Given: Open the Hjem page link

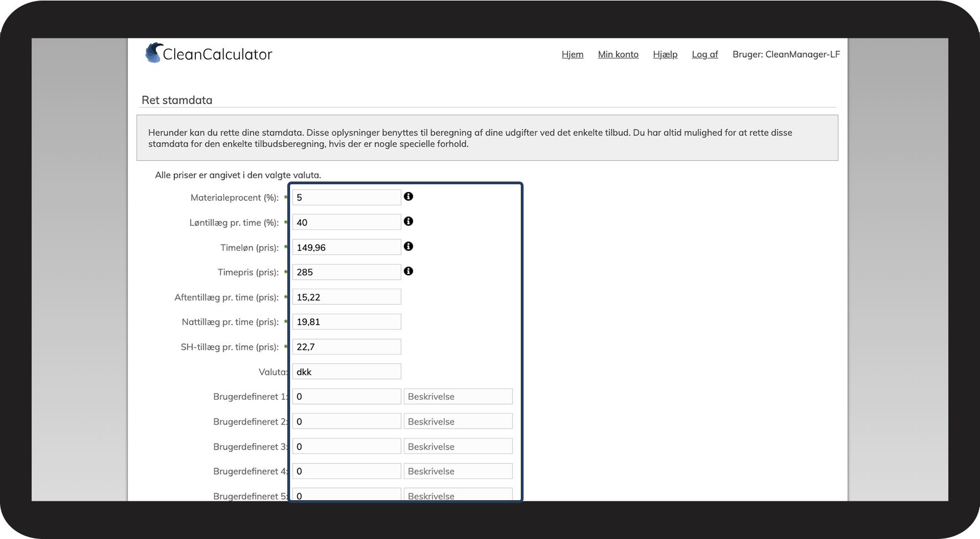Looking at the screenshot, I should click(x=572, y=54).
